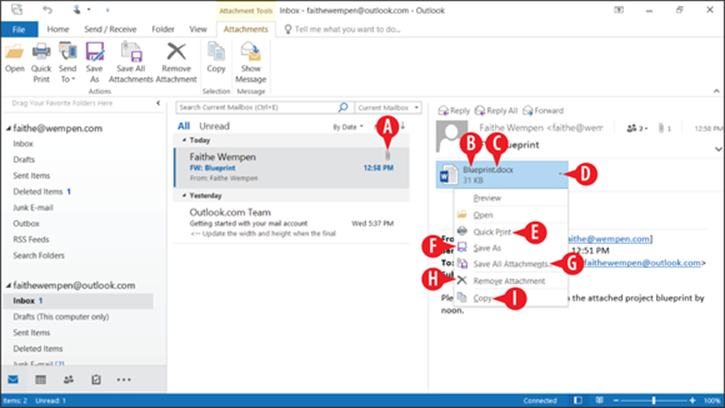
Task: Click the Open attachment ribbon icon
Action: pyautogui.click(x=14, y=58)
